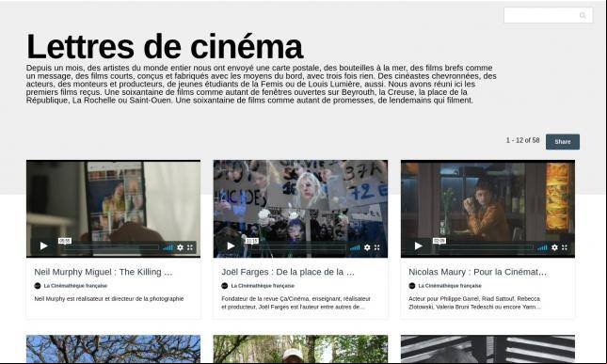607x364 pixels.
Task: Play the Neil Murphy Miguel video
Action: 43,246
